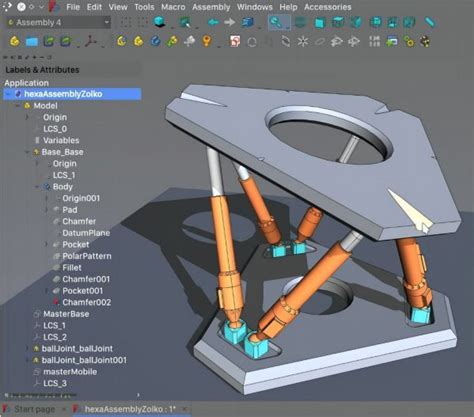This screenshot has height=417, width=474.
Task: Select the PolarPattern tree item
Action: tap(87, 256)
